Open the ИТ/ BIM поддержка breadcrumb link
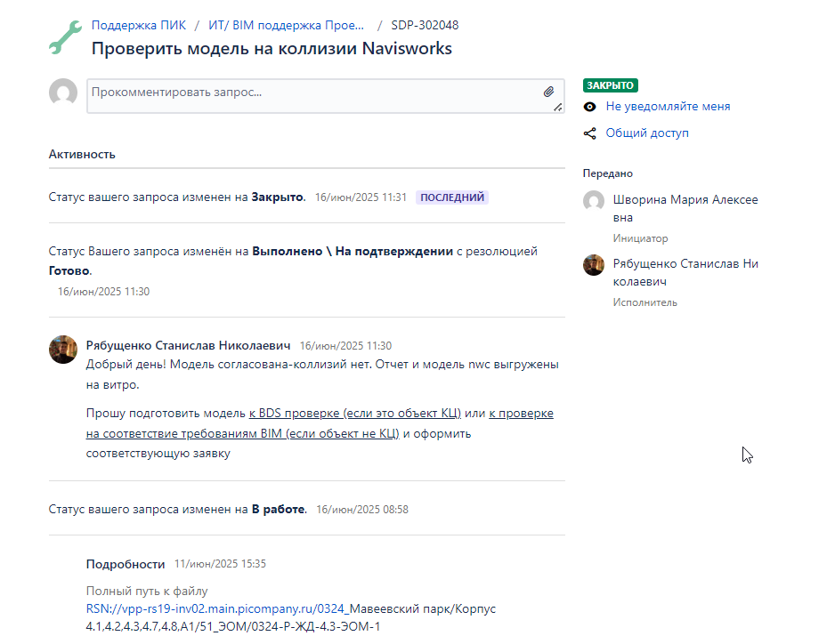The height and width of the screenshot is (644, 835). (x=286, y=25)
